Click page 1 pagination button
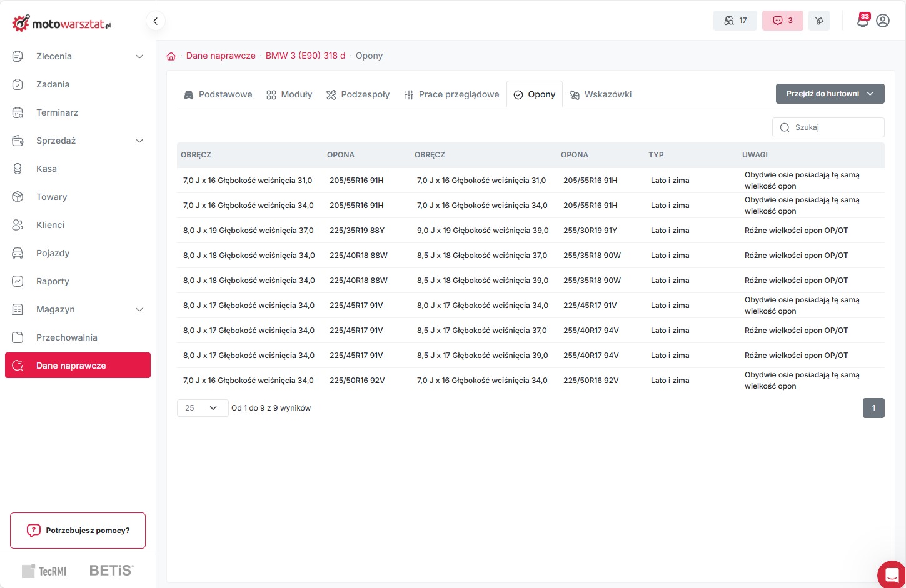Image resolution: width=906 pixels, height=588 pixels. coord(873,408)
